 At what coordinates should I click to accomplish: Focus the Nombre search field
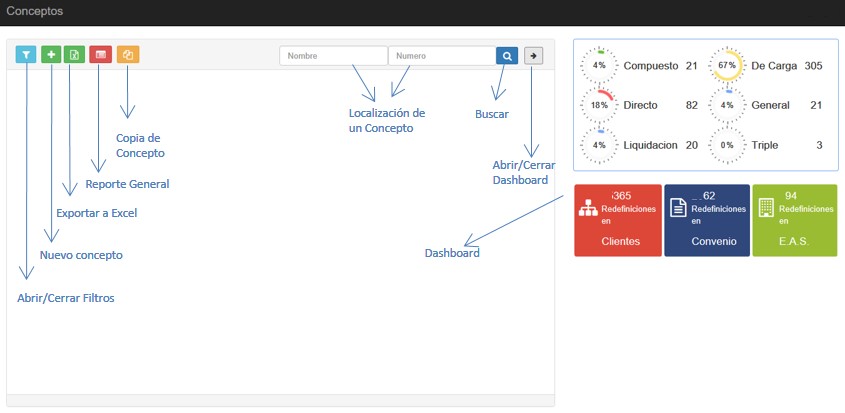point(333,56)
